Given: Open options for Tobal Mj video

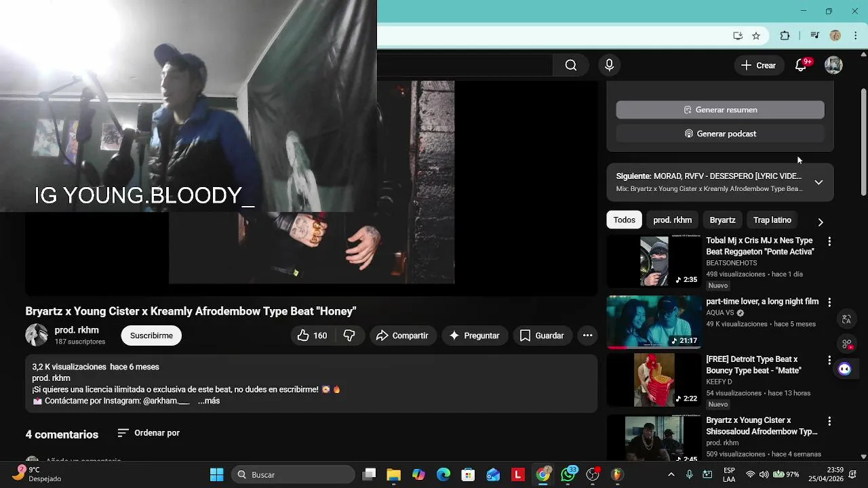Looking at the screenshot, I should [829, 241].
